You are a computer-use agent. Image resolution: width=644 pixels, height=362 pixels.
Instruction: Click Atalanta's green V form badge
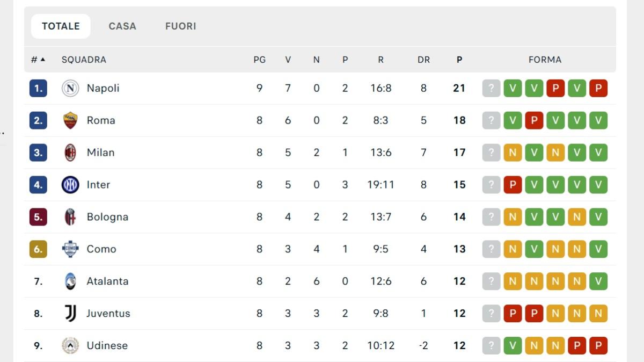pyautogui.click(x=598, y=281)
